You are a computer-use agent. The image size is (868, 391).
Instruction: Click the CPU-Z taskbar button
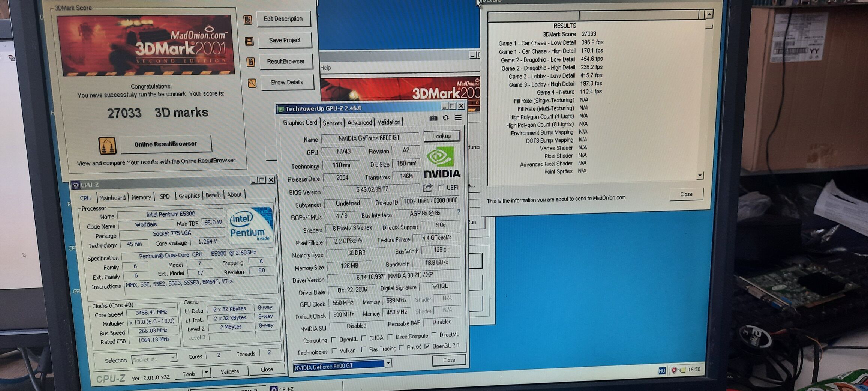(306, 388)
